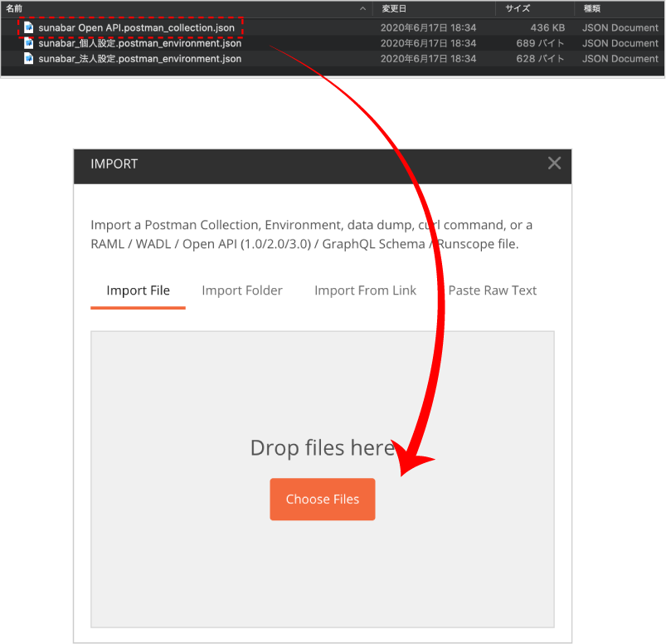
Task: Click JSON Document type for the 法人設定 file
Action: [620, 59]
